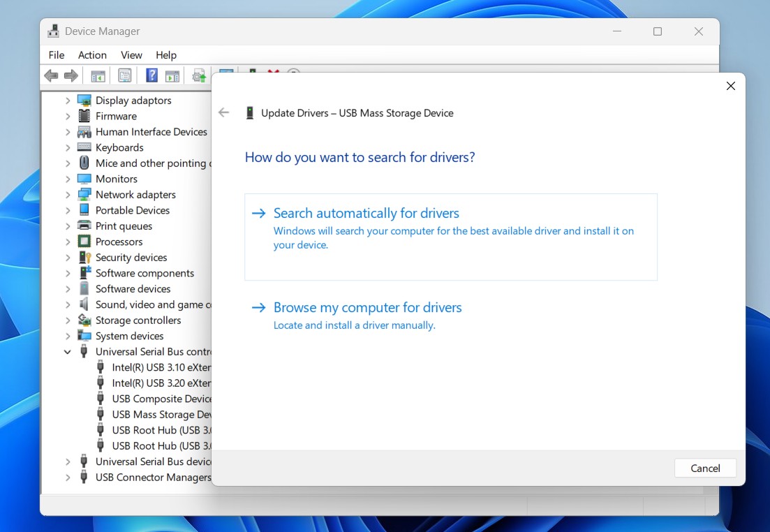This screenshot has height=532, width=770.
Task: Click the Software components icon
Action: pyautogui.click(x=84, y=272)
